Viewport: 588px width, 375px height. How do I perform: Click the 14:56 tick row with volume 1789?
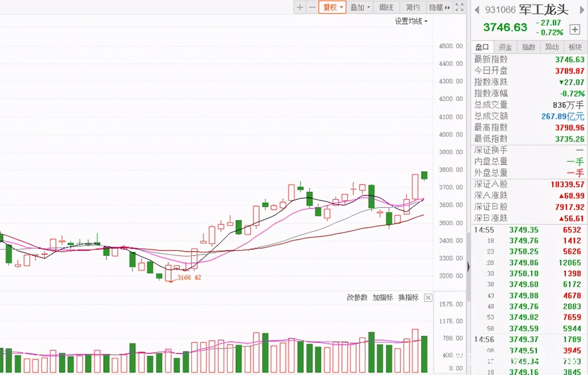pyautogui.click(x=529, y=340)
